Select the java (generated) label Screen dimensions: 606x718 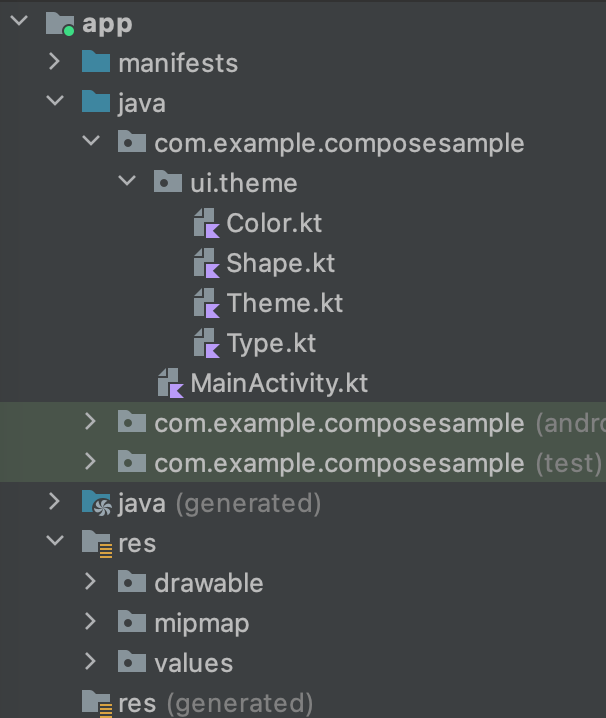[220, 504]
